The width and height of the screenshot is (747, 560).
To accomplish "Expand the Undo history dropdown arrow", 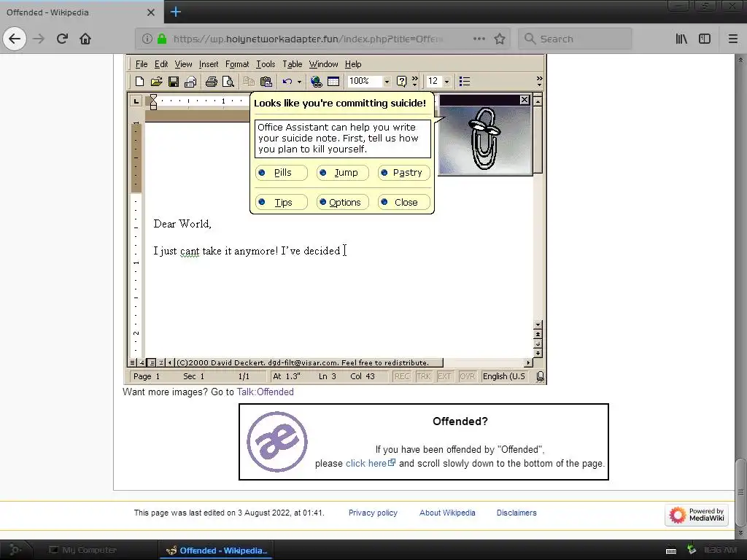I will click(x=299, y=82).
